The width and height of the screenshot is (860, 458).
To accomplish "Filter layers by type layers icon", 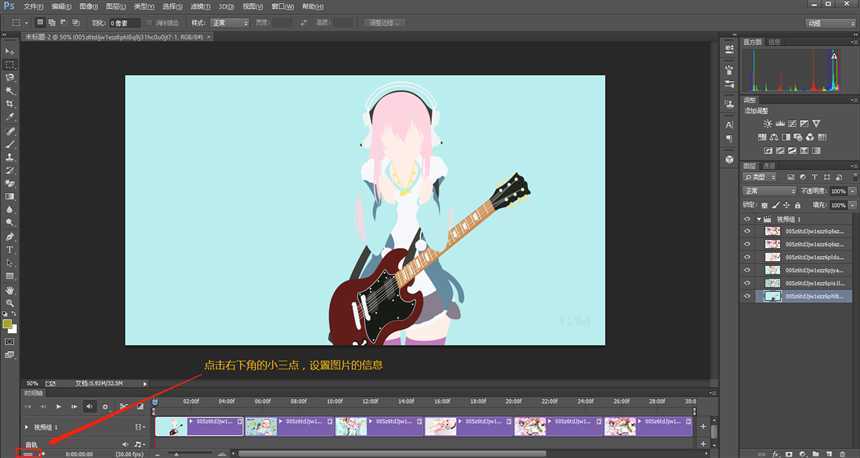I will tap(814, 177).
